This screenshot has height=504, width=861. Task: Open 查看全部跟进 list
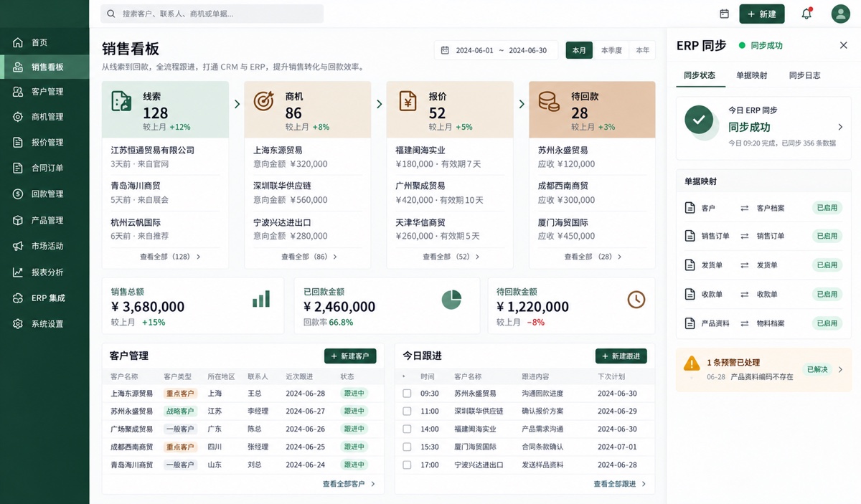(620, 484)
